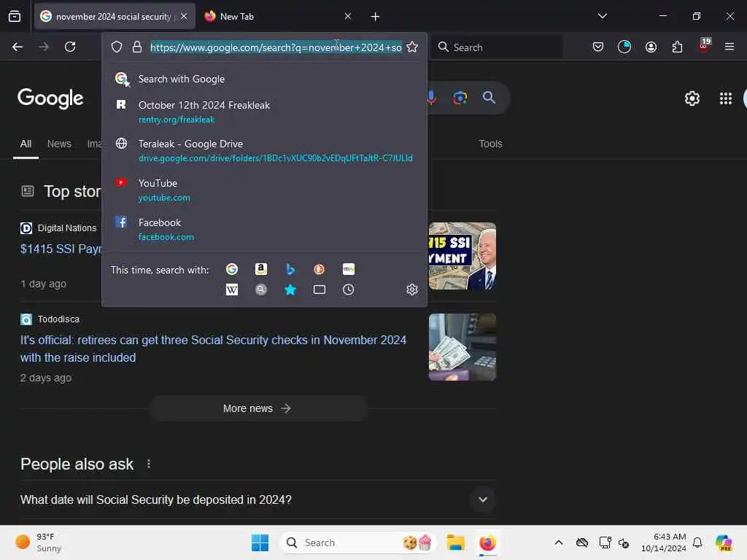Open People also ask options menu

(x=149, y=464)
